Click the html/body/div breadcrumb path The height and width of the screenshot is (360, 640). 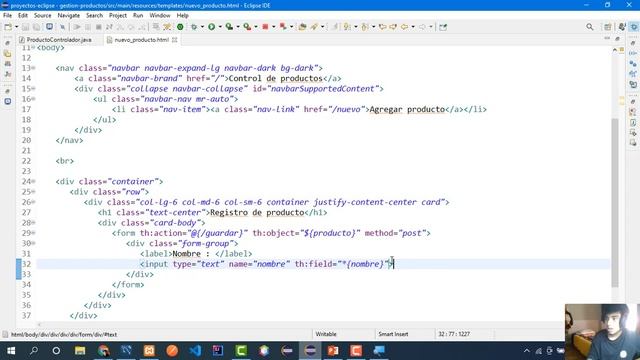pyautogui.click(x=64, y=335)
